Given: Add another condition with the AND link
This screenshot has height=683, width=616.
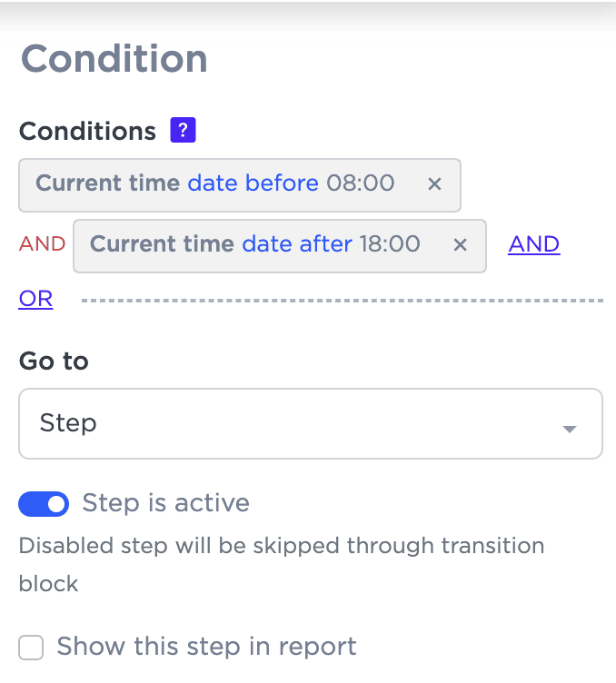Looking at the screenshot, I should coord(533,244).
